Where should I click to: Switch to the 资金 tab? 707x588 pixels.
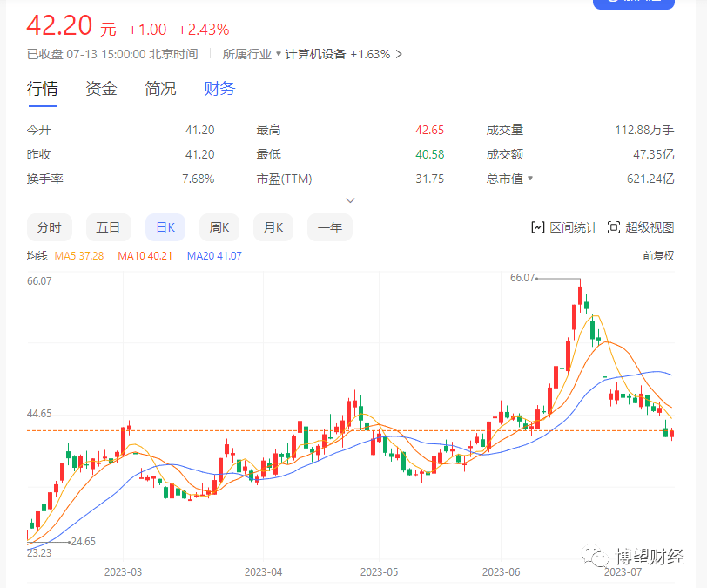pyautogui.click(x=101, y=89)
